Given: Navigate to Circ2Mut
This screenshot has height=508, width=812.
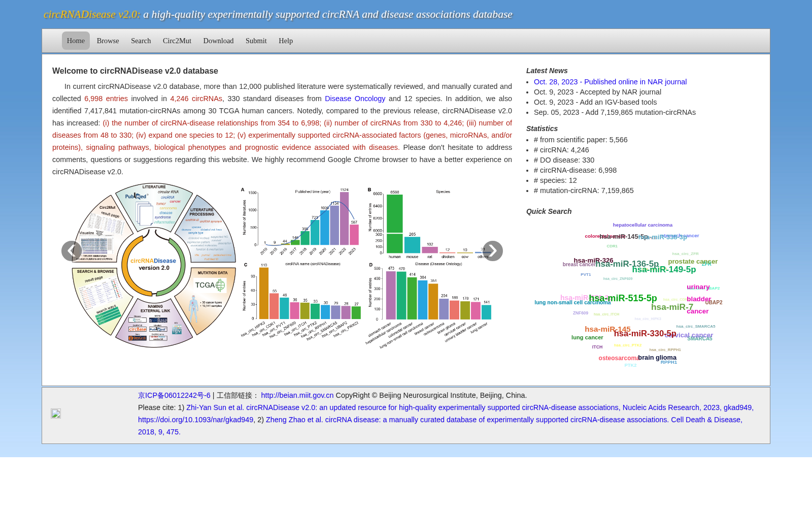Looking at the screenshot, I should pyautogui.click(x=177, y=41).
